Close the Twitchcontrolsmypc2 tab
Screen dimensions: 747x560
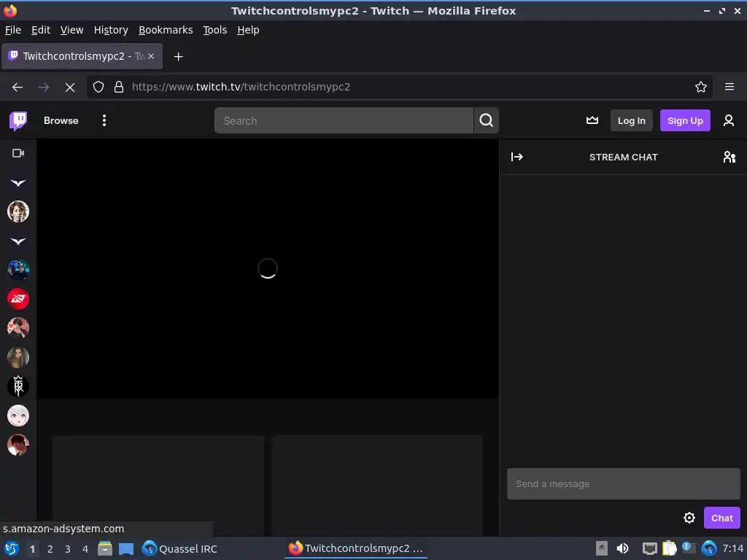pyautogui.click(x=150, y=56)
